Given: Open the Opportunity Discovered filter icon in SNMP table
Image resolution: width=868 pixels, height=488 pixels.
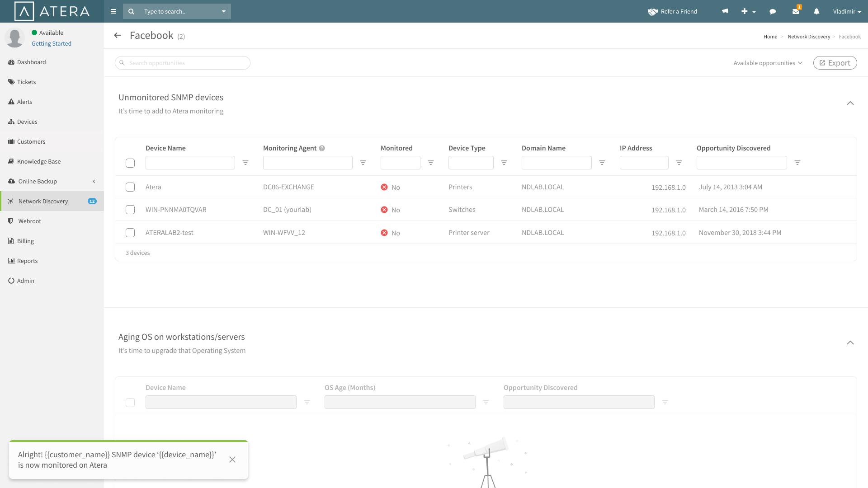Looking at the screenshot, I should [x=797, y=163].
